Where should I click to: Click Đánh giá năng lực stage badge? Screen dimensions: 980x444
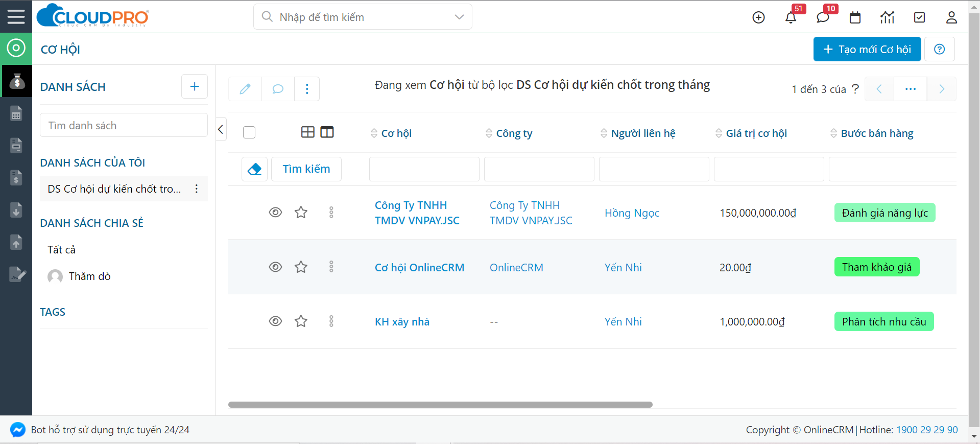(885, 213)
